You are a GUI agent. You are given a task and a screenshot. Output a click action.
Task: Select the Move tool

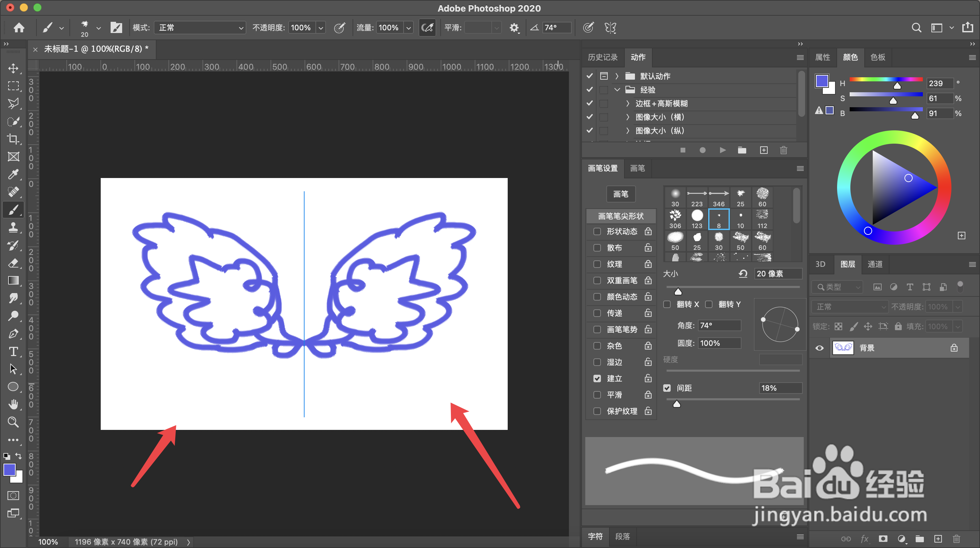(13, 68)
